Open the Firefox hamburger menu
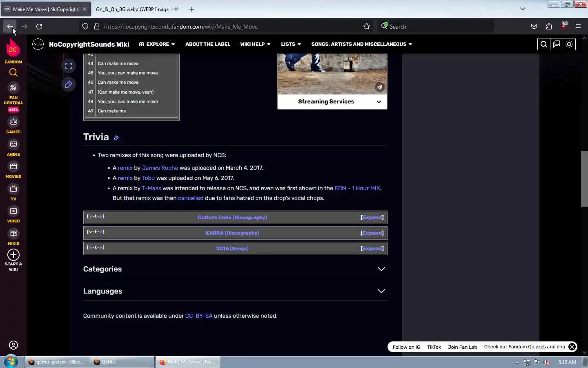Image resolution: width=588 pixels, height=368 pixels. [578, 26]
